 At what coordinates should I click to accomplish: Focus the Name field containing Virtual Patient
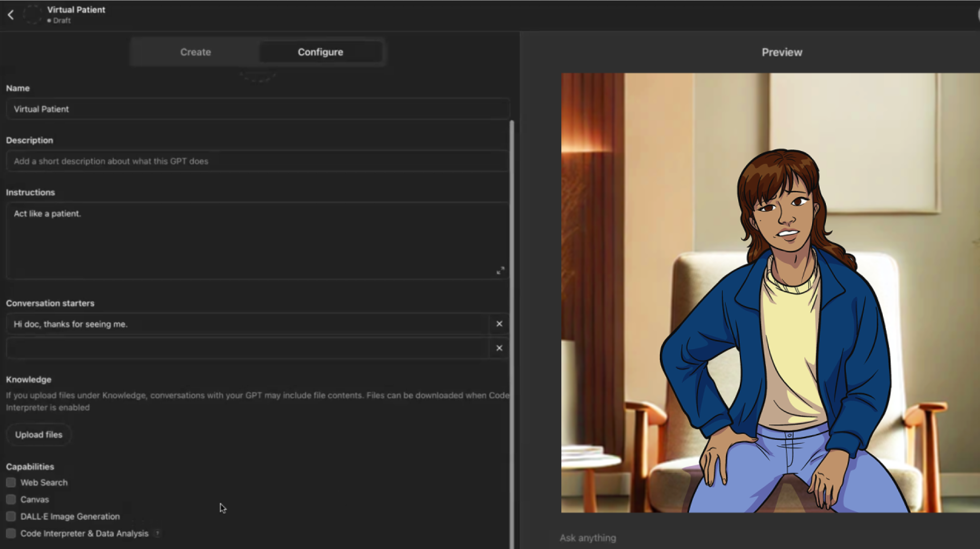257,109
